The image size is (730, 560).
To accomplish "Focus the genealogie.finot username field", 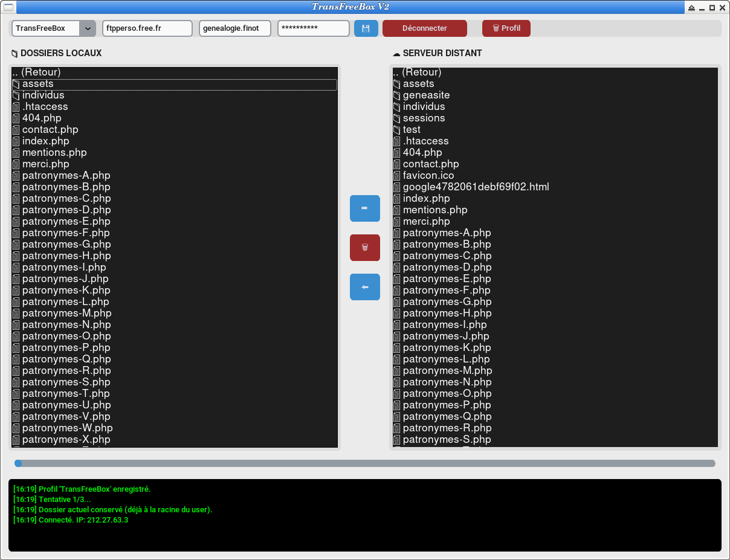I will (235, 28).
